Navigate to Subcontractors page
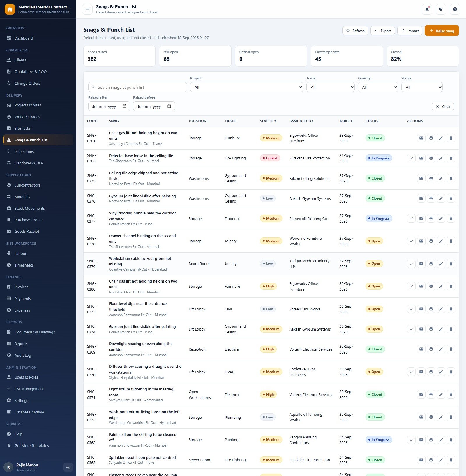Image resolution: width=466 pixels, height=476 pixels. pos(38,185)
